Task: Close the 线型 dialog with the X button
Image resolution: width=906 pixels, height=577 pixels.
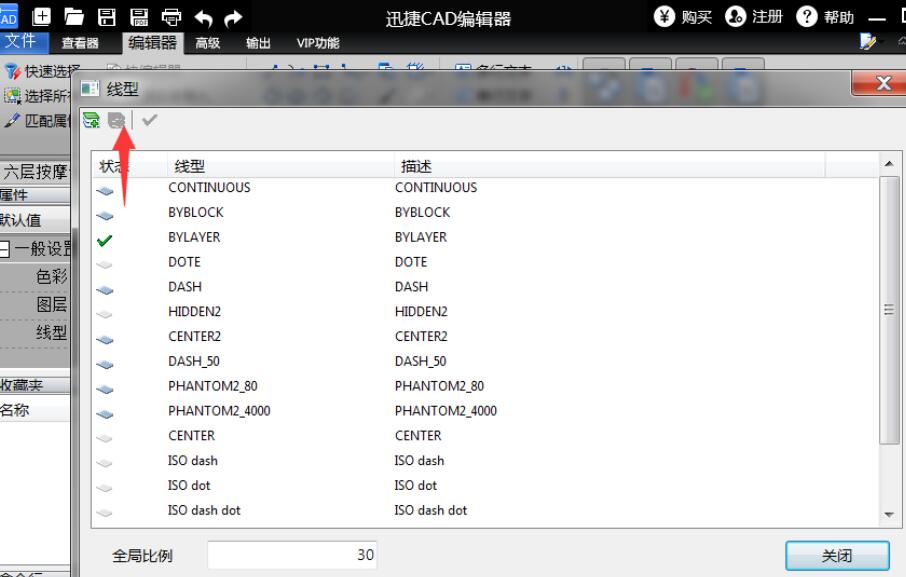Action: click(x=881, y=83)
